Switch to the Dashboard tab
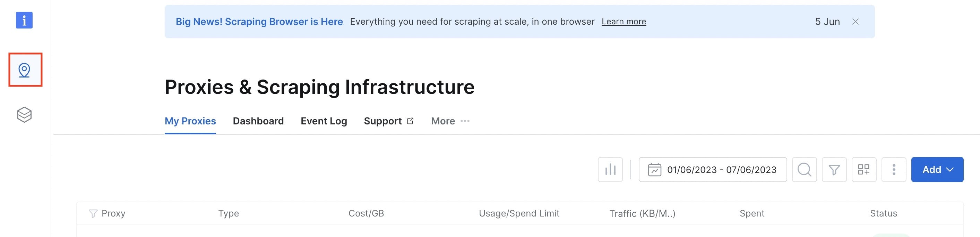Image resolution: width=980 pixels, height=237 pixels. pos(258,121)
